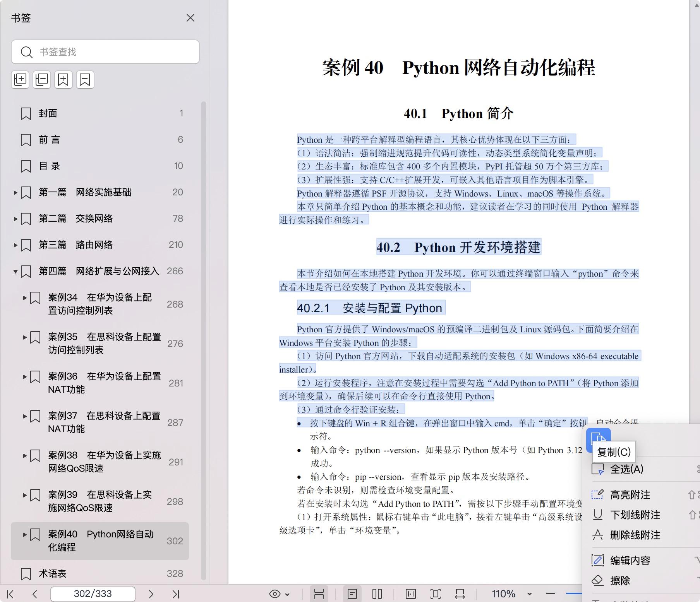Expand 案例40 Python网络自动化编程 bookmark
Screen dimensions: 700x602
click(25, 535)
